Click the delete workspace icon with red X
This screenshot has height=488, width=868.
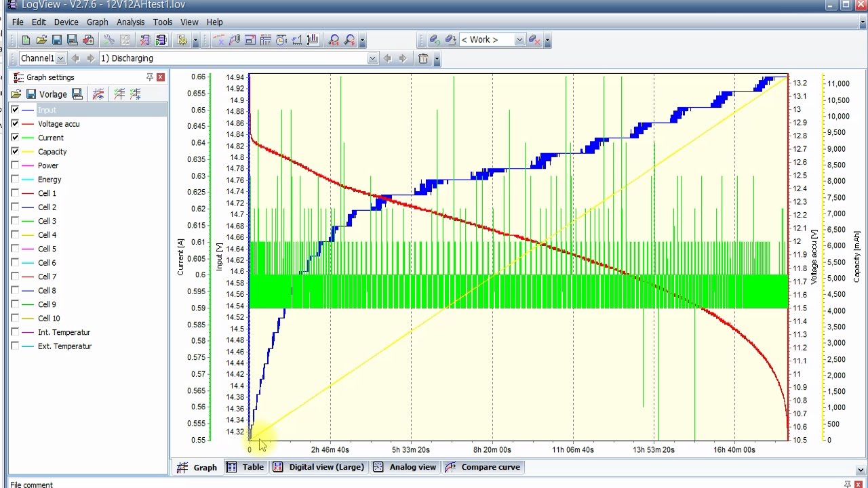click(534, 40)
